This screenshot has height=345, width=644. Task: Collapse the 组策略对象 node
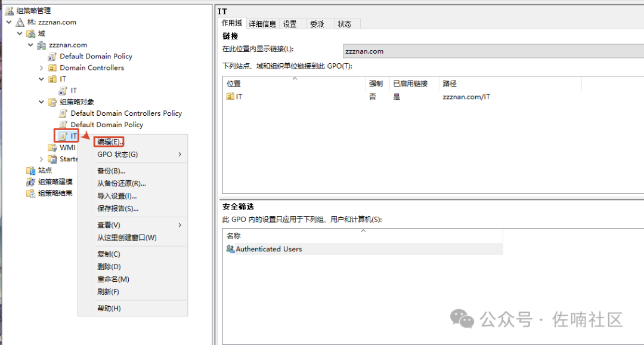tap(41, 102)
